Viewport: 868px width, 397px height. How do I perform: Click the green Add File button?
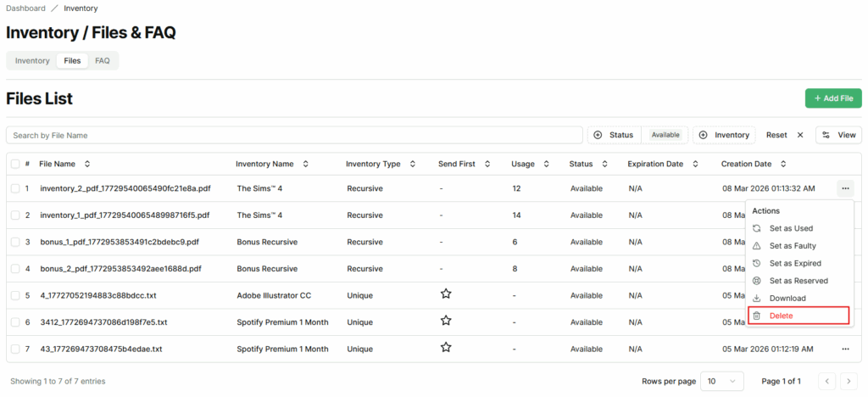[x=832, y=98]
